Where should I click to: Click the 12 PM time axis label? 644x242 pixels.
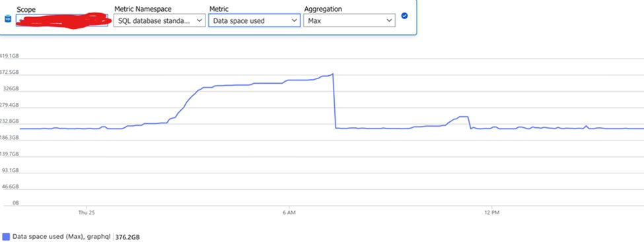click(x=491, y=213)
